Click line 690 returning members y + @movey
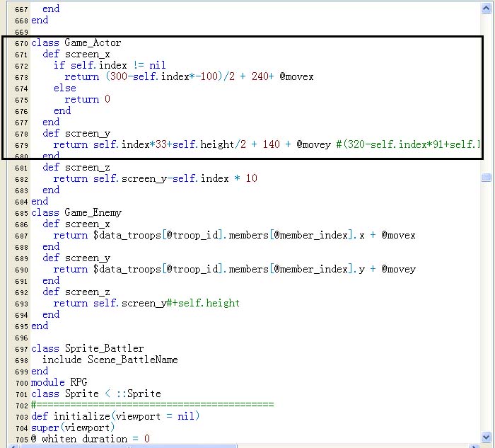 (234, 269)
